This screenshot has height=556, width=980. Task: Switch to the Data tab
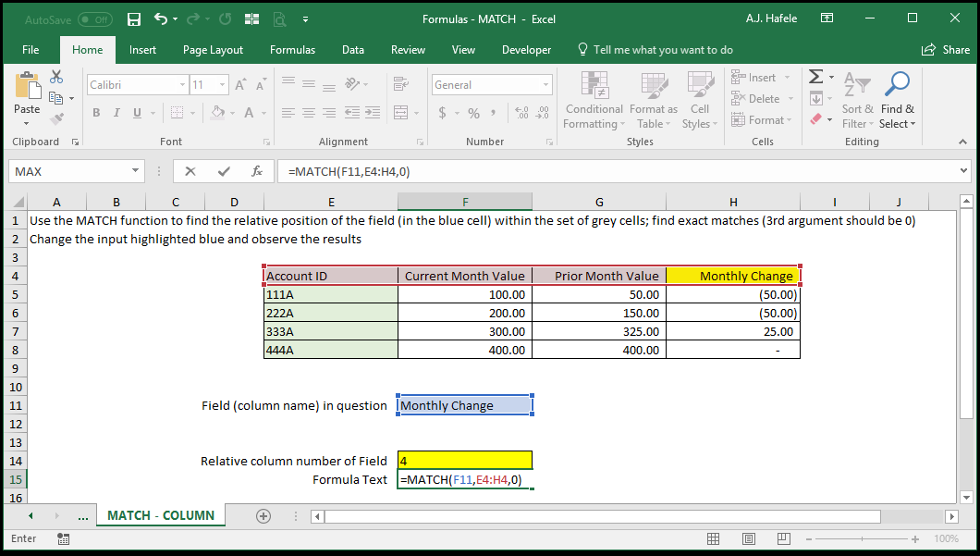pos(353,50)
